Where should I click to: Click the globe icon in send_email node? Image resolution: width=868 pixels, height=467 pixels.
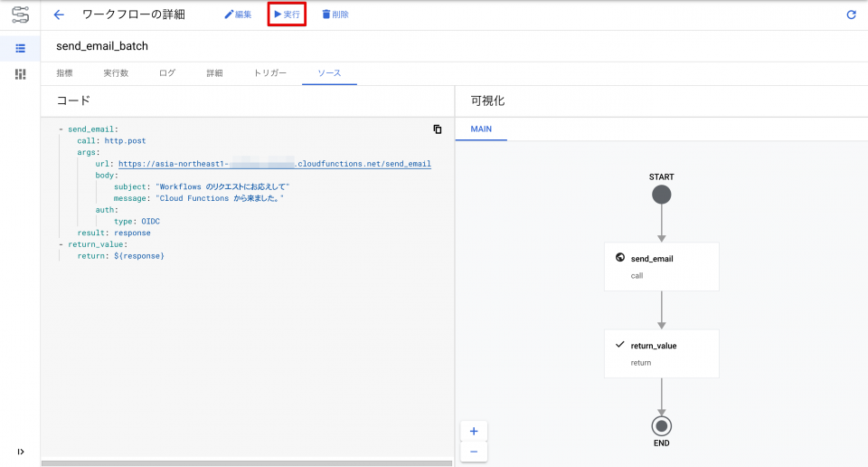[620, 258]
